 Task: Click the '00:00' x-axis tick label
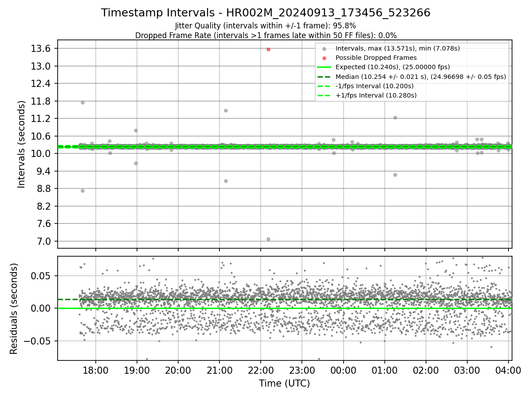click(x=343, y=370)
